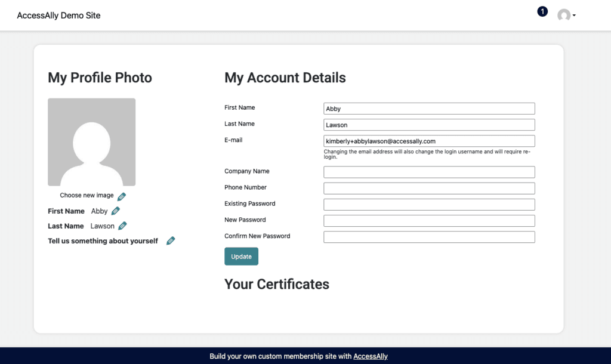Click the 'Choose new image' text
Image resolution: width=611 pixels, height=364 pixels.
[87, 195]
